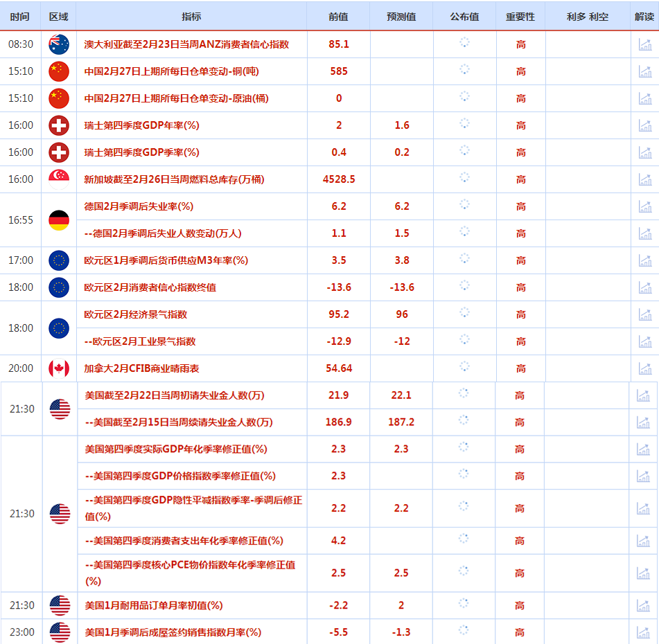
Task: Click the 时间 column header
Action: pos(20,17)
